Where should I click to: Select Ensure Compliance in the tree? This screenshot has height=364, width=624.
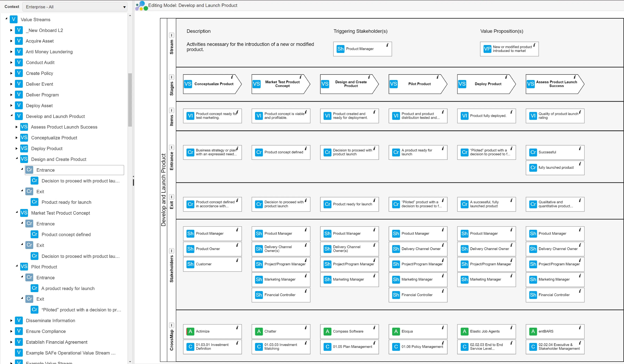click(46, 331)
